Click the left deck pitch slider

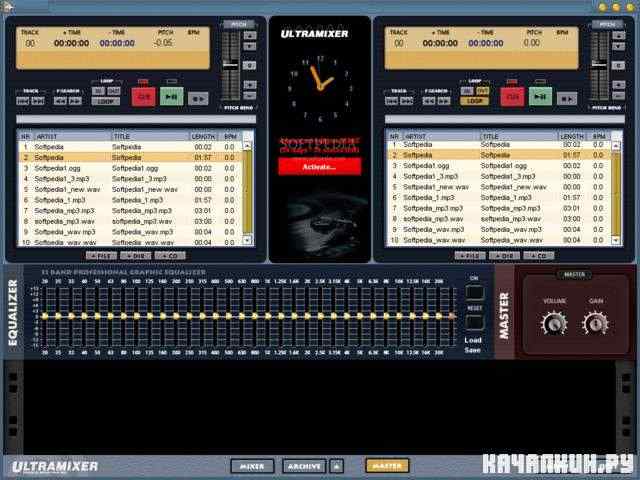tap(230, 65)
